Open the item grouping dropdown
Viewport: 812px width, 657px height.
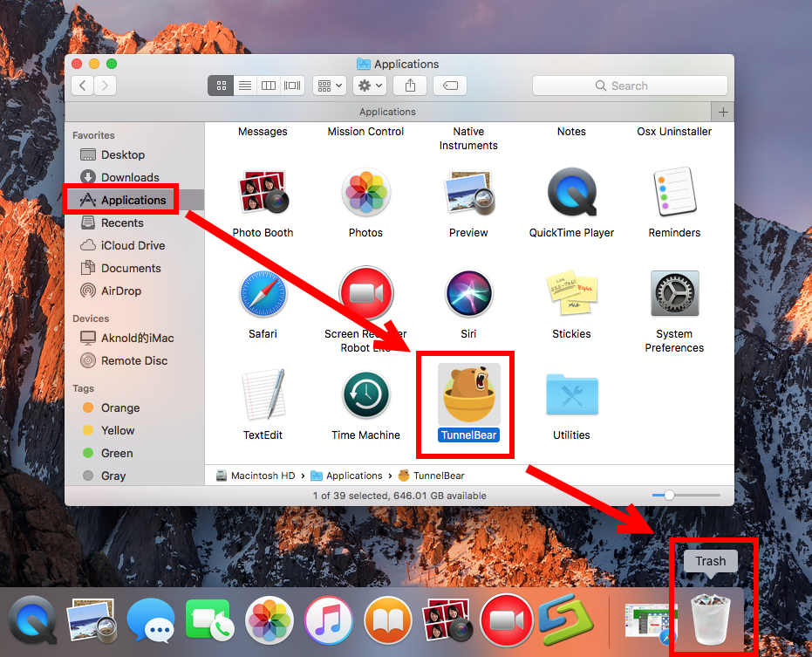pyautogui.click(x=329, y=86)
